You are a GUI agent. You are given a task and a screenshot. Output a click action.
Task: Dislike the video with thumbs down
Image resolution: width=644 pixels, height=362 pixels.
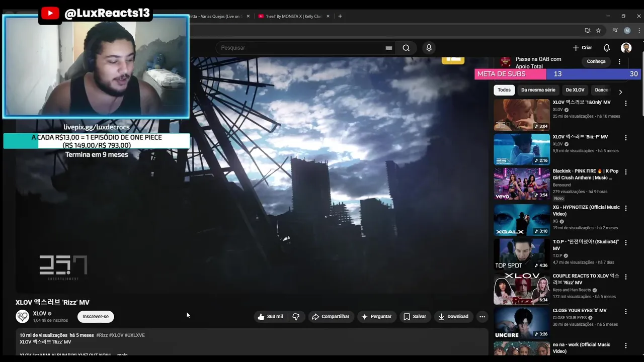296,317
